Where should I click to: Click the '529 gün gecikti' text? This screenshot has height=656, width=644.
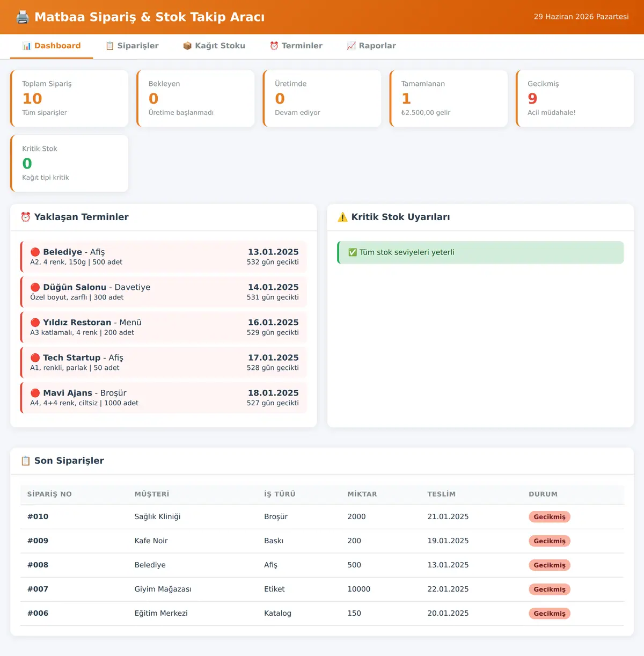click(273, 333)
